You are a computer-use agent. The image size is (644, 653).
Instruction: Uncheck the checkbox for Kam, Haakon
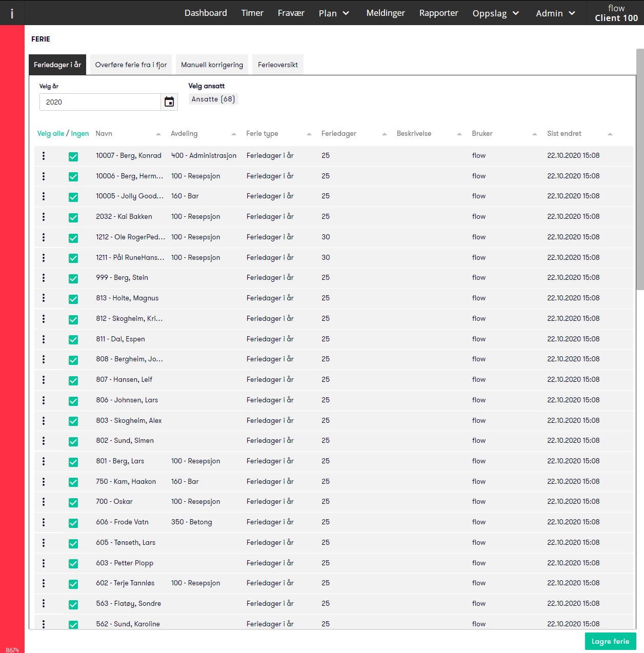(x=73, y=482)
